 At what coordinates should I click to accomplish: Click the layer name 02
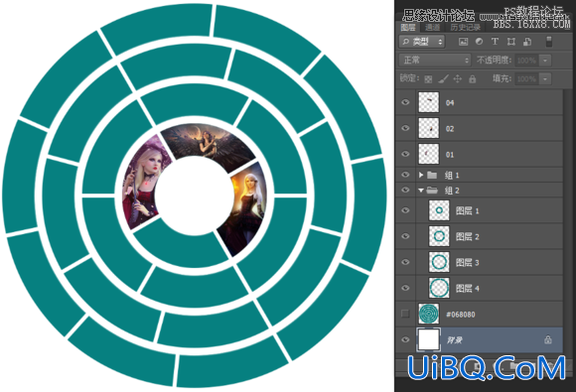click(450, 129)
